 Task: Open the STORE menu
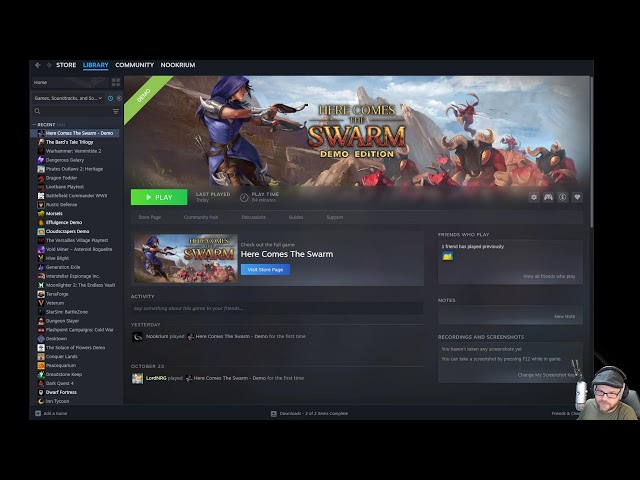click(x=66, y=65)
